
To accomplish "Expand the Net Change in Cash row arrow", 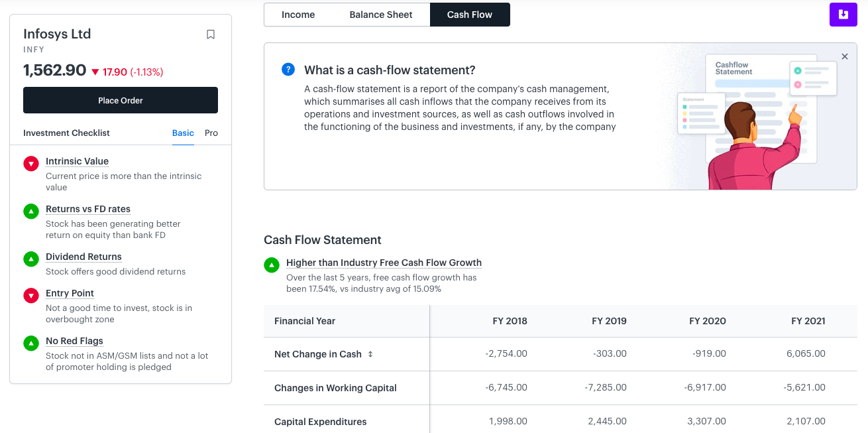I will pos(370,354).
